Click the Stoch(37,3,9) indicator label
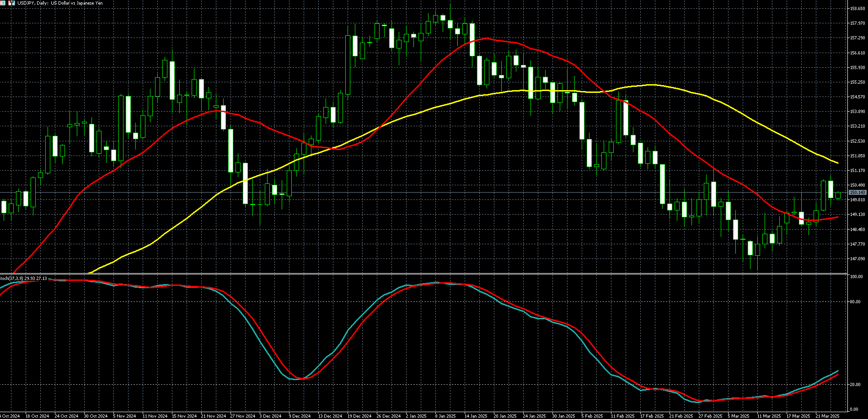This screenshot has width=868, height=419. [23, 278]
